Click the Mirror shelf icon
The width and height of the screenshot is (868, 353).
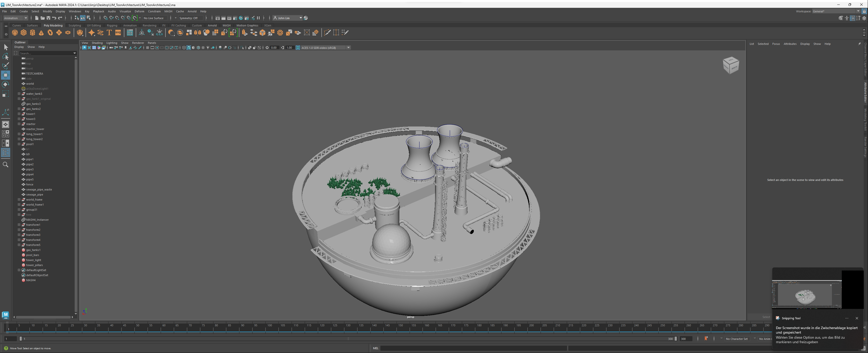[x=198, y=33]
